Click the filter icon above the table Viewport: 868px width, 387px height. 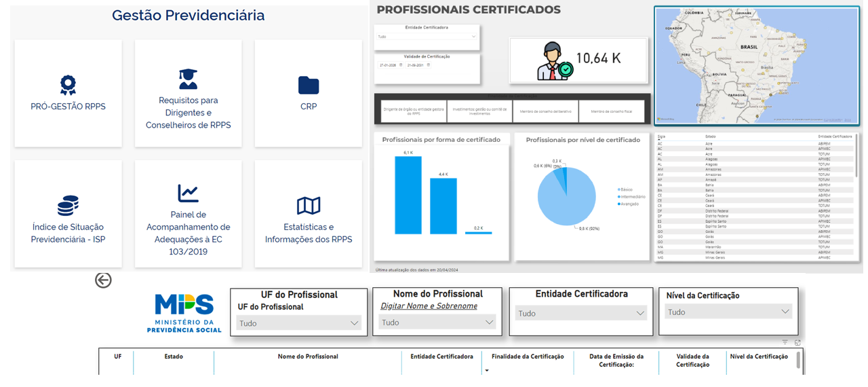(785, 343)
